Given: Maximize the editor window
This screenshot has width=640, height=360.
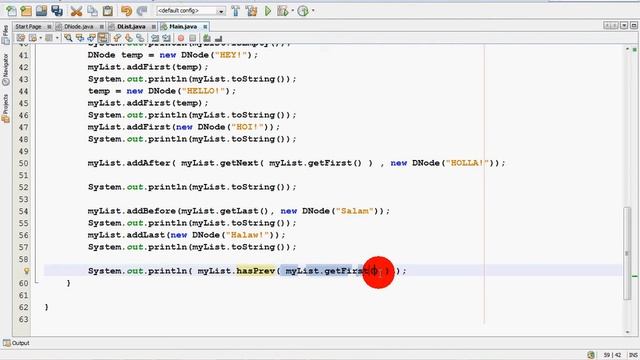Looking at the screenshot, I should [x=633, y=25].
